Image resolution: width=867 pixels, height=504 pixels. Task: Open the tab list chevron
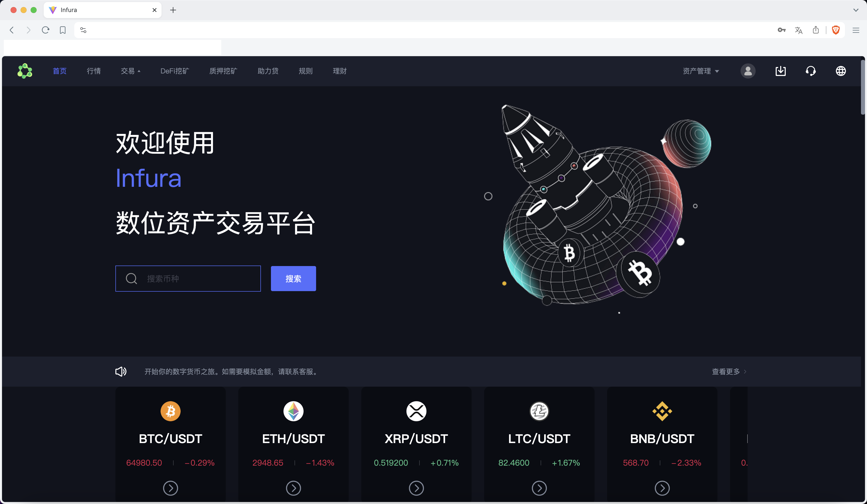pyautogui.click(x=856, y=10)
